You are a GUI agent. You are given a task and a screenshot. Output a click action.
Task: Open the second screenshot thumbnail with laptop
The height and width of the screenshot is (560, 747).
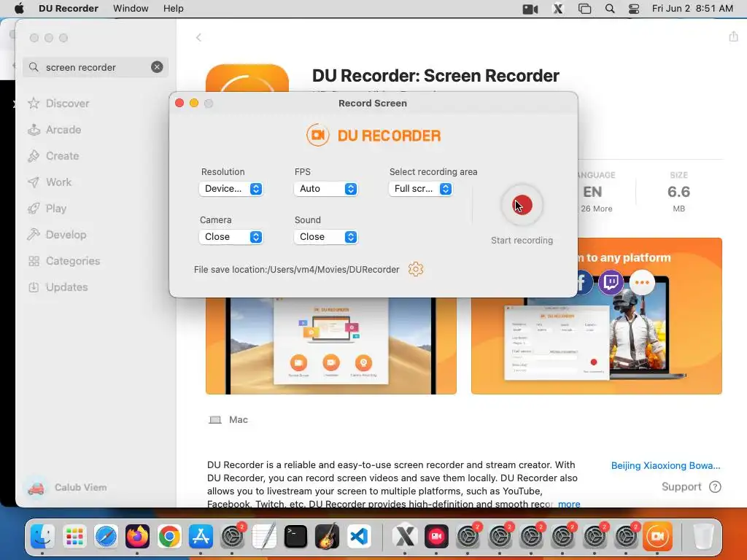(x=597, y=316)
